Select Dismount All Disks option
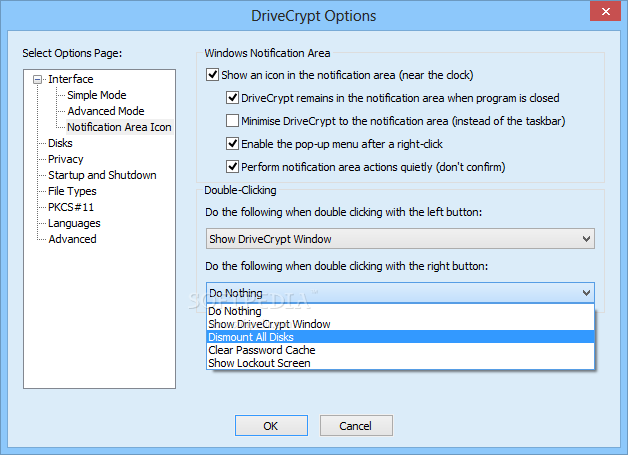This screenshot has width=628, height=455. click(400, 337)
